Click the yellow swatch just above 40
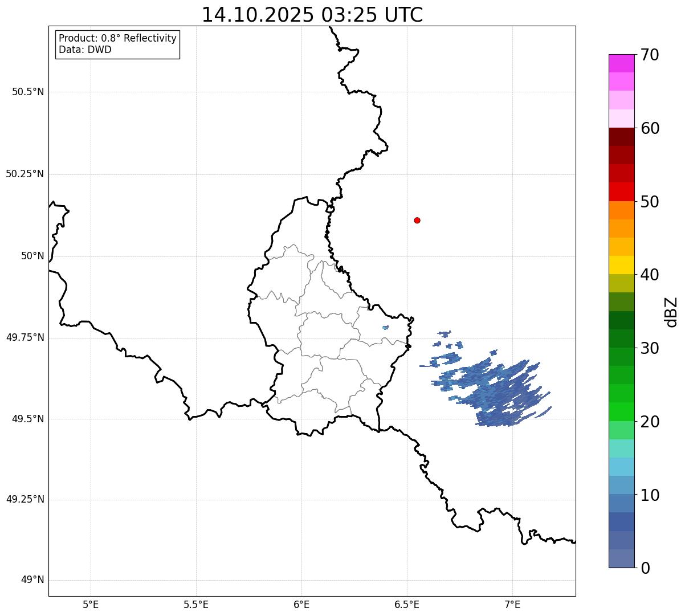Viewport: 685px width, 616px height. pyautogui.click(x=622, y=265)
